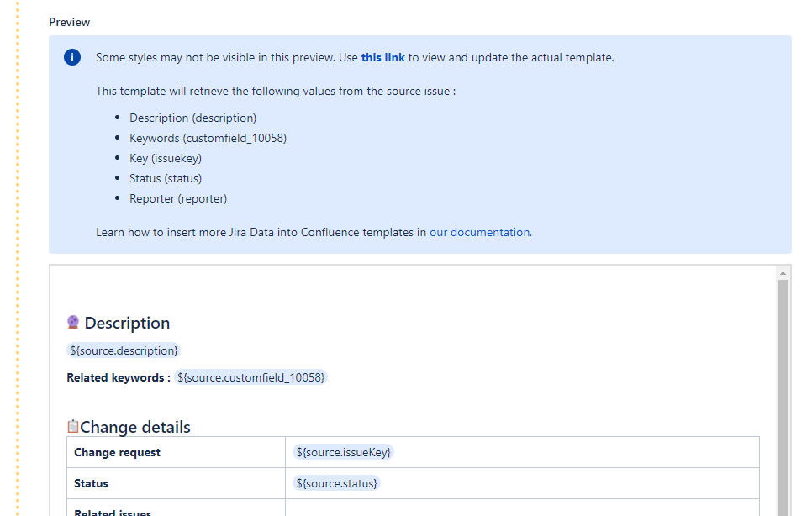812x516 pixels.
Task: Select the ${source.description} placeholder token
Action: pyautogui.click(x=123, y=350)
